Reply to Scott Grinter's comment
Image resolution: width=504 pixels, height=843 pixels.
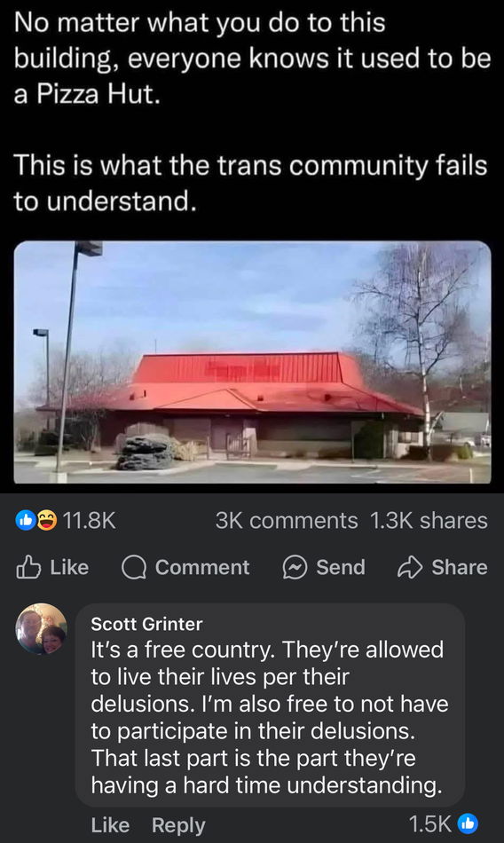click(178, 825)
